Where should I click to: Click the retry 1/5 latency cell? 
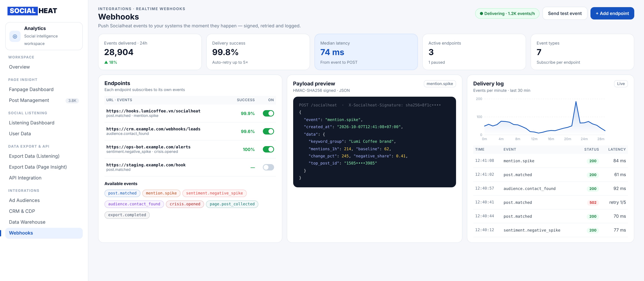617,203
